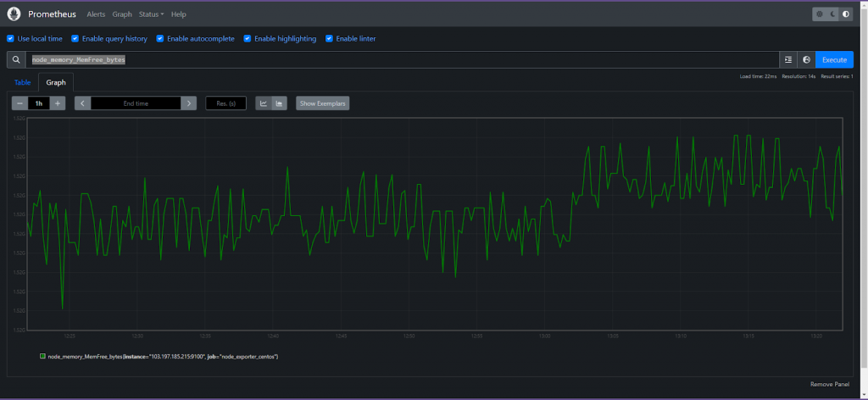The height and width of the screenshot is (400, 868).
Task: Click the search magnifier icon
Action: point(16,60)
